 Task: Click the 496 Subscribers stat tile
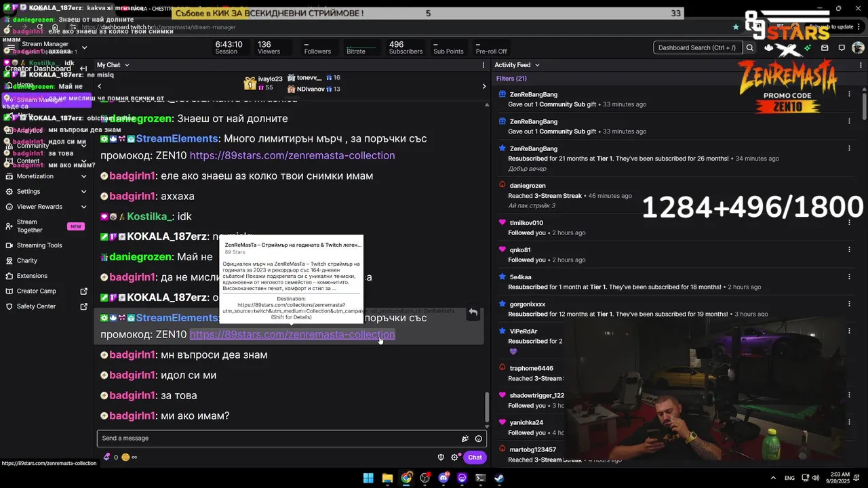(x=406, y=47)
